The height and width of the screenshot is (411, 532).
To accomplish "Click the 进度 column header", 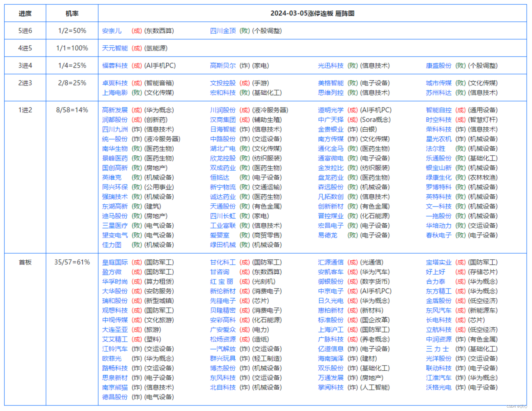I will 25,13.
